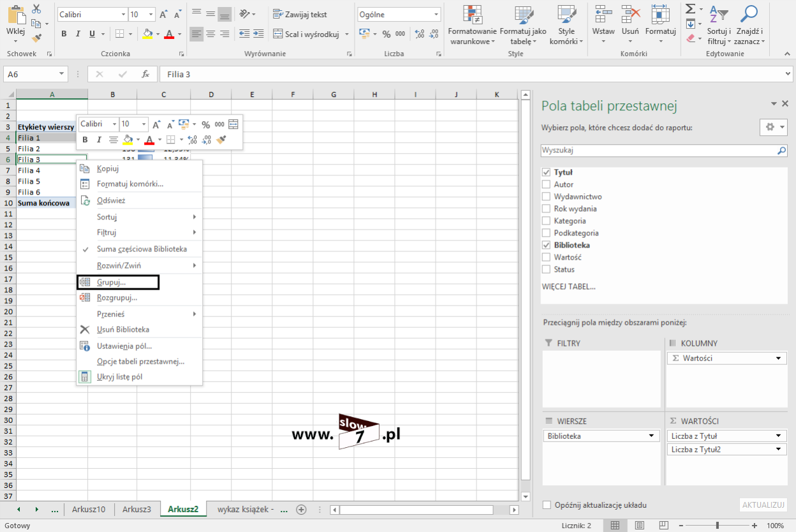Select cell Filia 5 in the sheet

pos(52,181)
